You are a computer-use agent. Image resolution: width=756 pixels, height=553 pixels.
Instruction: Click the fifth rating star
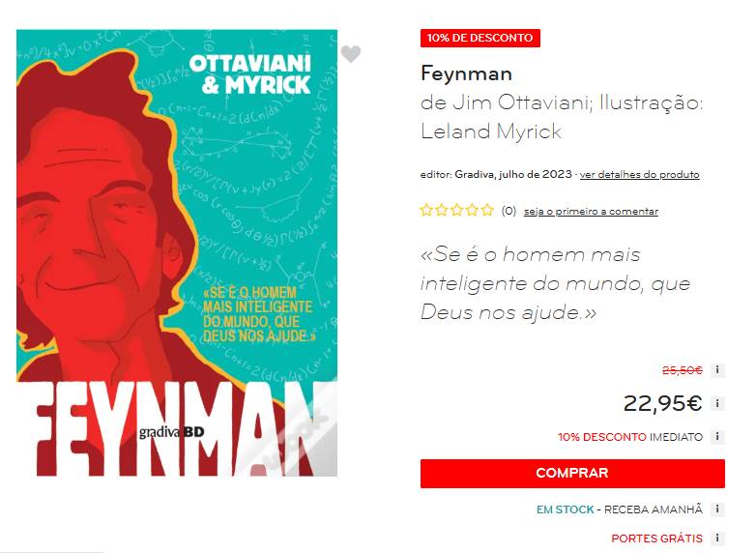[x=487, y=210]
